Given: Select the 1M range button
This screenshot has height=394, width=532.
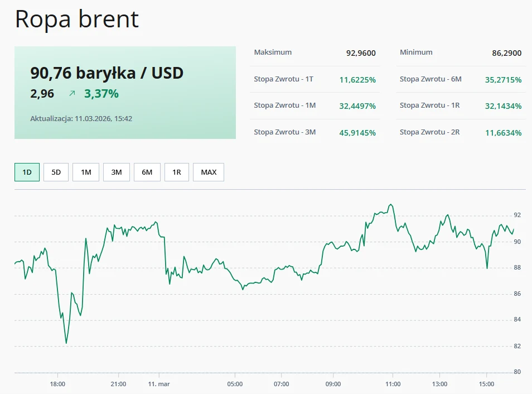Looking at the screenshot, I should click(x=86, y=172).
